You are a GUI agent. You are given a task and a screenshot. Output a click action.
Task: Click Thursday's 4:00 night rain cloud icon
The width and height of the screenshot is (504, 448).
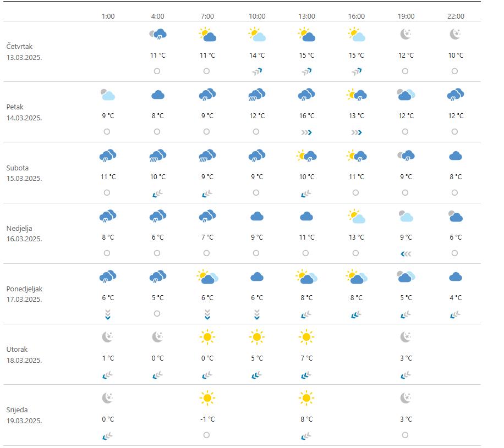[157, 35]
